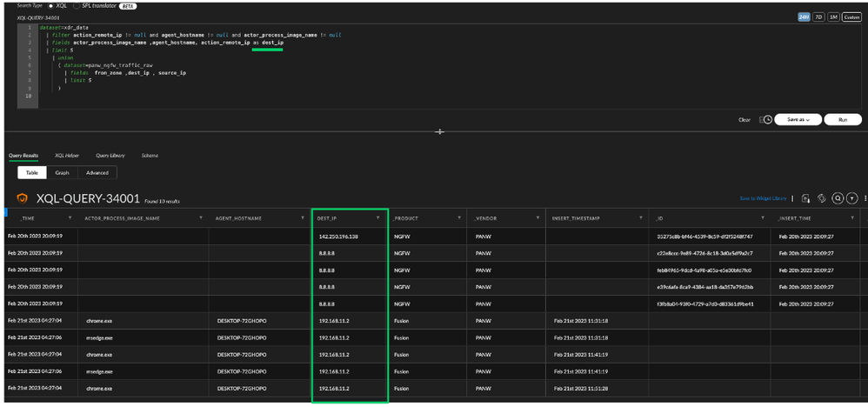The width and height of the screenshot is (868, 407).
Task: Click the export results icon above table
Action: point(806,198)
